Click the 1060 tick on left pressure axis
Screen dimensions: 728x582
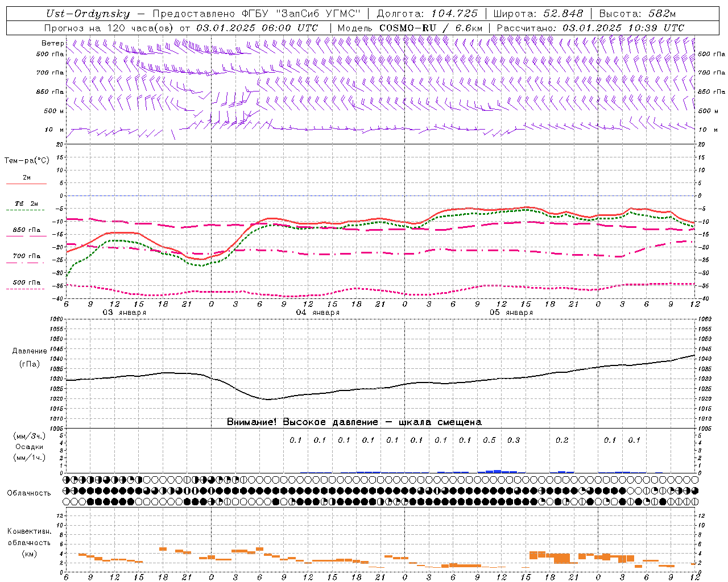tap(58, 319)
